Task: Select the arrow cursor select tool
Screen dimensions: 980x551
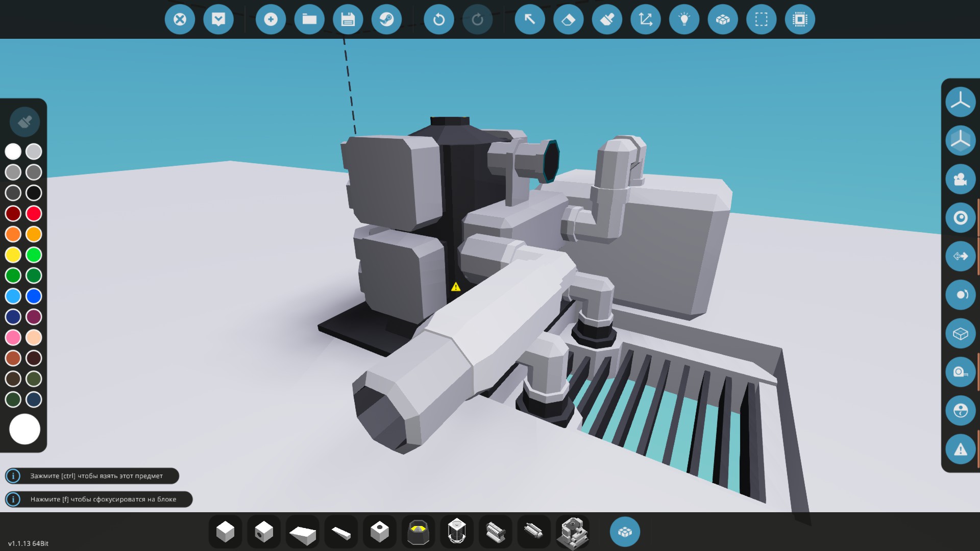Action: pyautogui.click(x=530, y=19)
